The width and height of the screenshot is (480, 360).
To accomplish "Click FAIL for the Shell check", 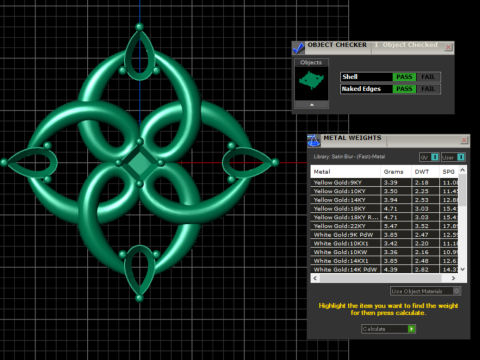I will point(428,77).
